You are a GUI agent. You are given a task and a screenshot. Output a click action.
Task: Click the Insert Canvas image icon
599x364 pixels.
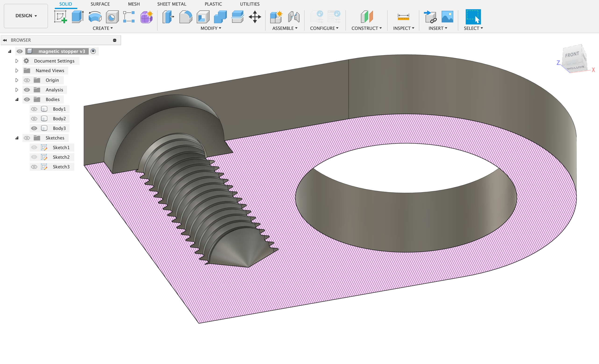point(447,17)
